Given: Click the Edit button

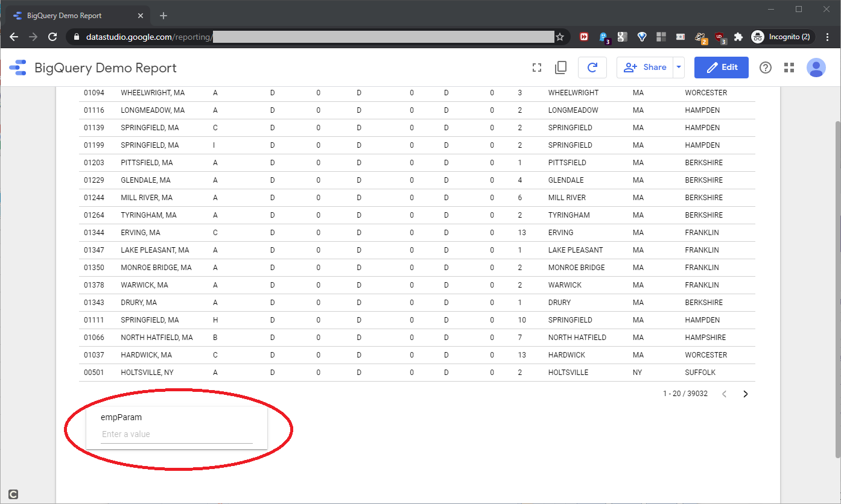Looking at the screenshot, I should (722, 68).
